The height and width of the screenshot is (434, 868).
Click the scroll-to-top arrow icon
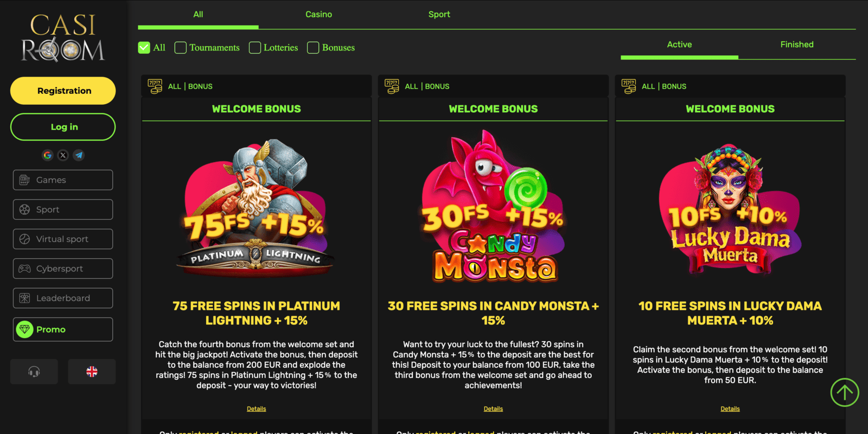coord(845,392)
